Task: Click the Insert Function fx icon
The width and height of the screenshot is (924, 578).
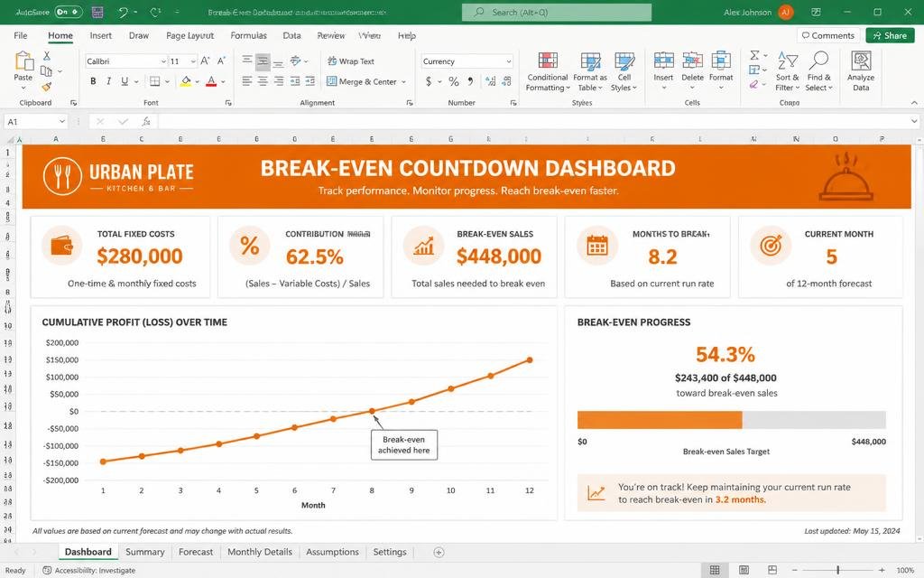Action: tap(146, 122)
